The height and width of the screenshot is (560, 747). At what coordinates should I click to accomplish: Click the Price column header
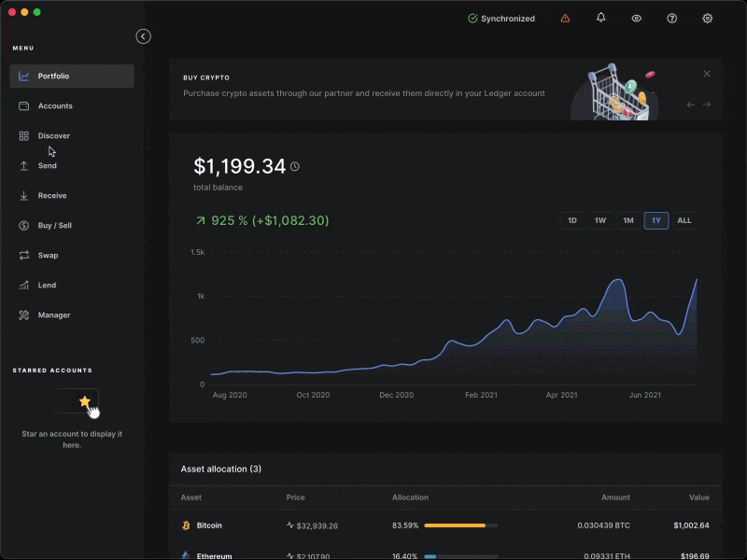295,497
